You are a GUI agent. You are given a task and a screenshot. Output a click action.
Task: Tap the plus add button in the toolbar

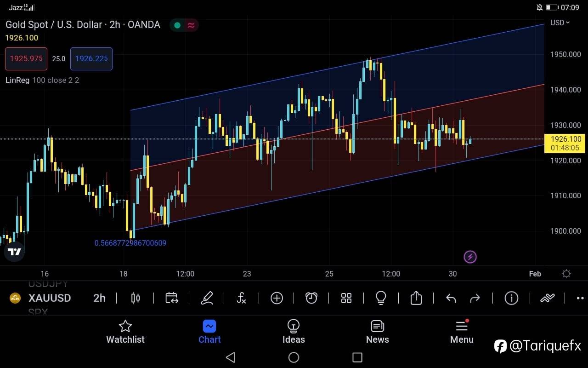pos(277,298)
